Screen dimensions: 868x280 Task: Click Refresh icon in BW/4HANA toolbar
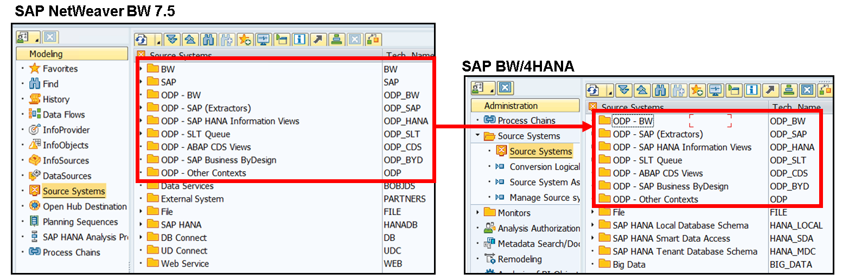(x=593, y=90)
